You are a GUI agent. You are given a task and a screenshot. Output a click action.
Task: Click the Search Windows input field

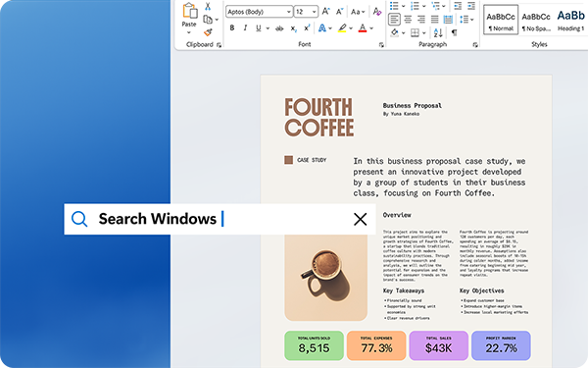[x=220, y=219]
